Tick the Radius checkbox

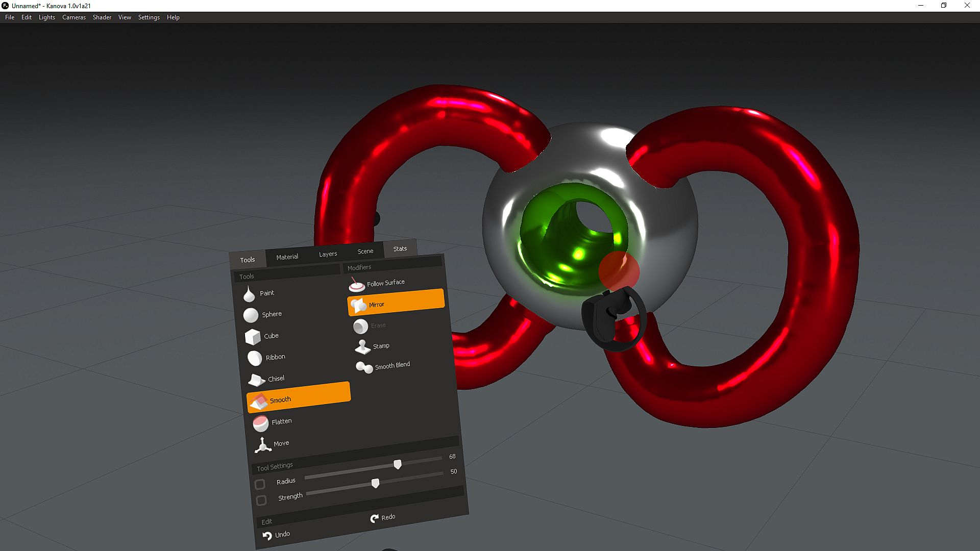click(260, 484)
